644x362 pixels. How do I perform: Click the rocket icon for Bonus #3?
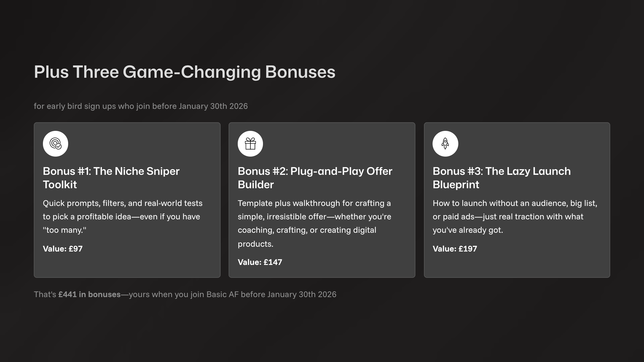coord(445,144)
